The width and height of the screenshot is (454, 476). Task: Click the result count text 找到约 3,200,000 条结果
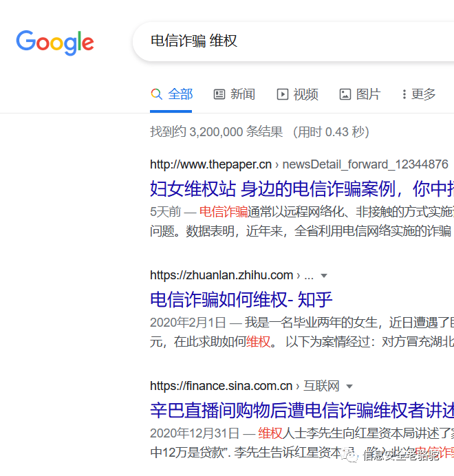217,132
